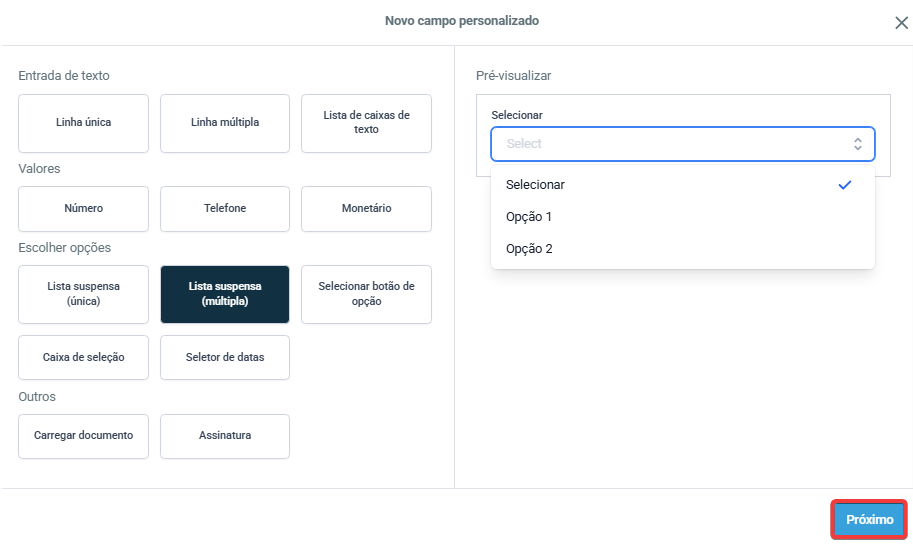The height and width of the screenshot is (548, 913).
Task: Select the Monetário field type
Action: coord(366,209)
